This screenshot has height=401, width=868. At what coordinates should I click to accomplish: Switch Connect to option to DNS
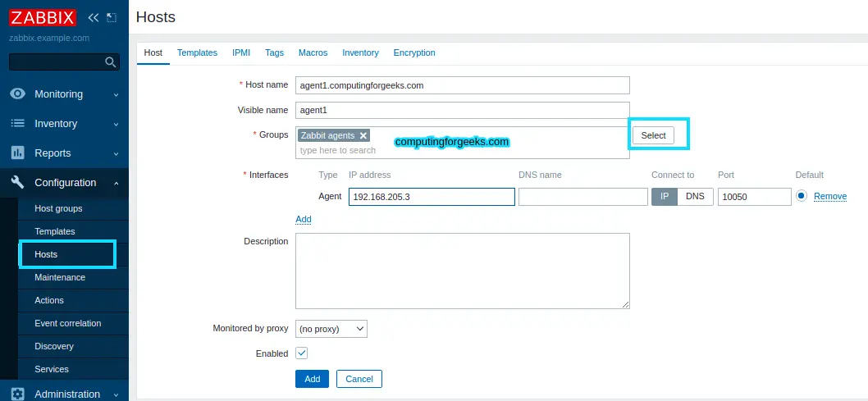[x=695, y=197]
